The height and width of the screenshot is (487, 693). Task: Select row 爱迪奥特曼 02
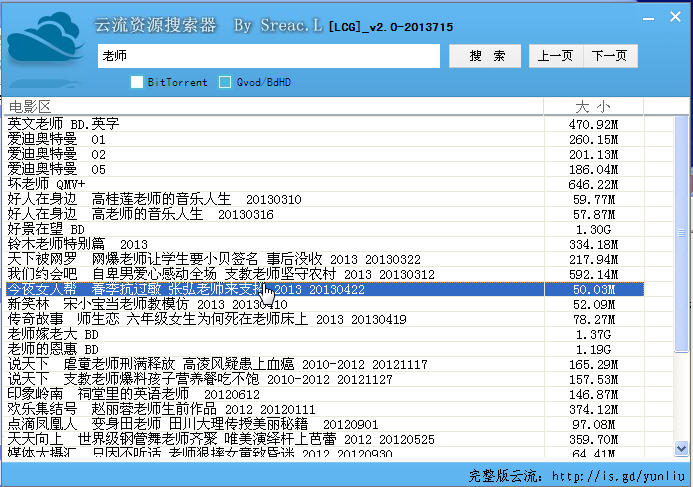324,154
